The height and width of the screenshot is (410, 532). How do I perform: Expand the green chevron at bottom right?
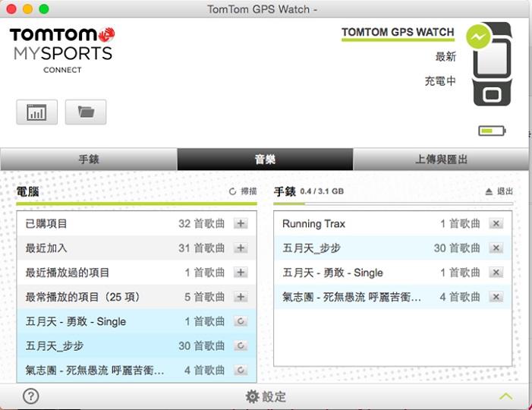tap(505, 396)
